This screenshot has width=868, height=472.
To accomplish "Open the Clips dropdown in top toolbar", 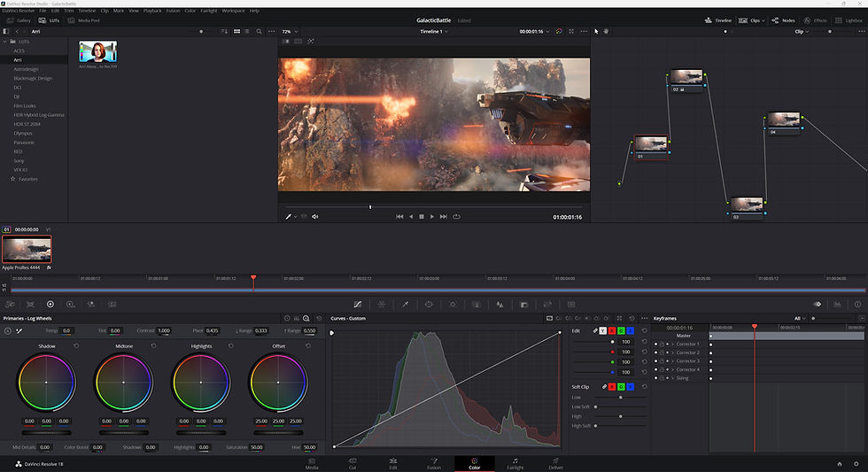I will tap(752, 20).
